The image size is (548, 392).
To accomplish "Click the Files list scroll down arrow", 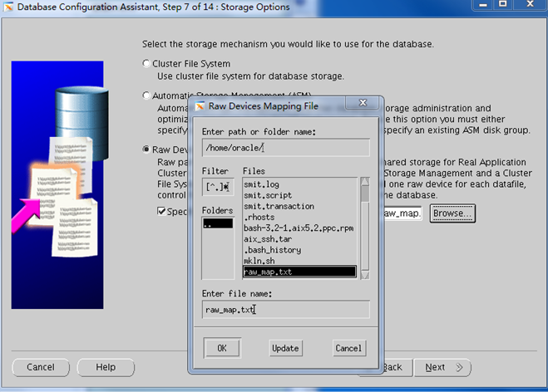I will pyautogui.click(x=365, y=275).
